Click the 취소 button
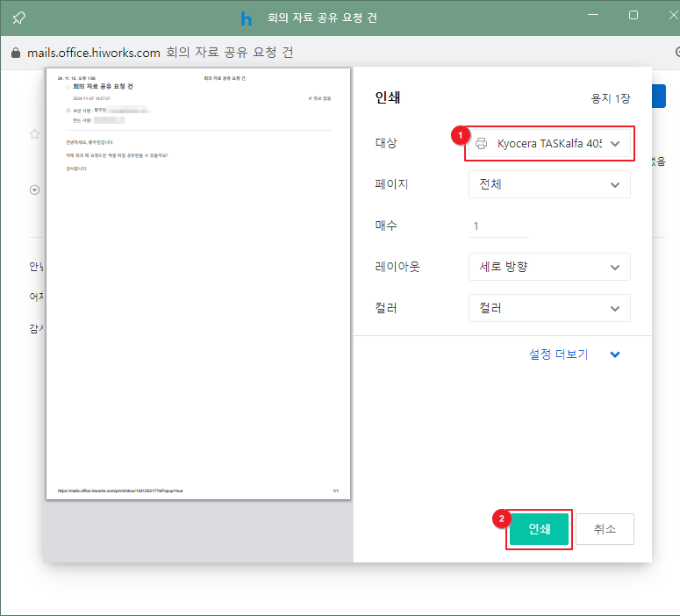Viewport: 680px width, 616px height. pyautogui.click(x=605, y=529)
